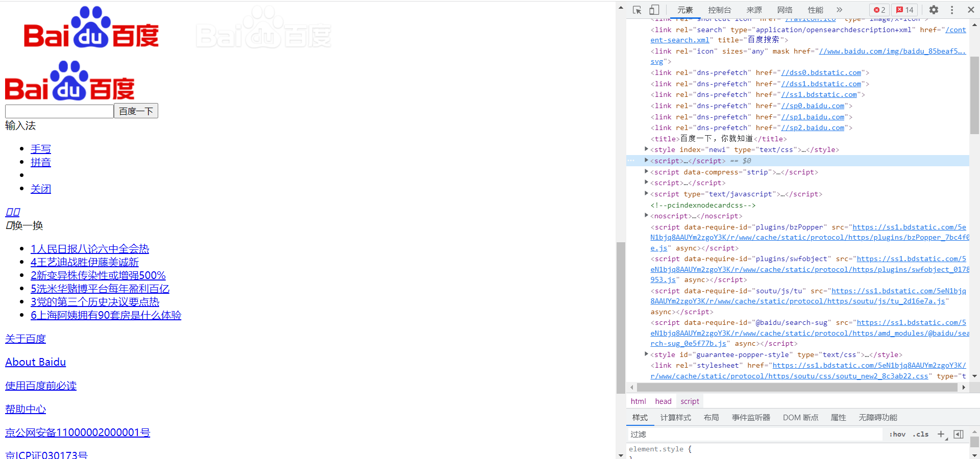The height and width of the screenshot is (459, 980).
Task: Open hot search 2新变异株传染性或增强500%
Action: pos(98,275)
